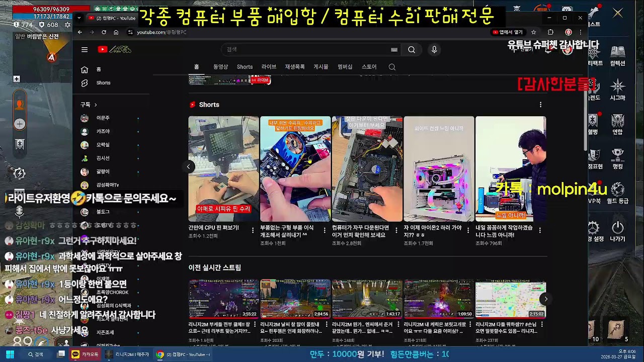Play the 3:55:22 리니지2M stream thumbnail
The height and width of the screenshot is (362, 644).
pos(224,299)
